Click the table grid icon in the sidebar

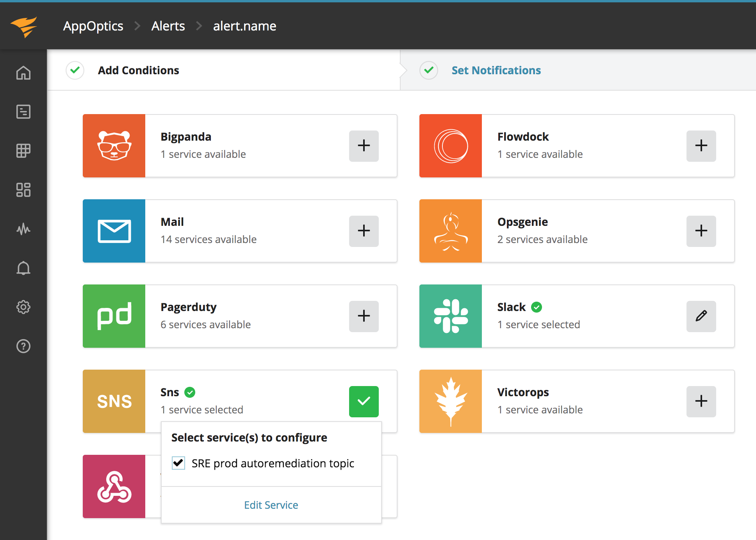coord(23,151)
